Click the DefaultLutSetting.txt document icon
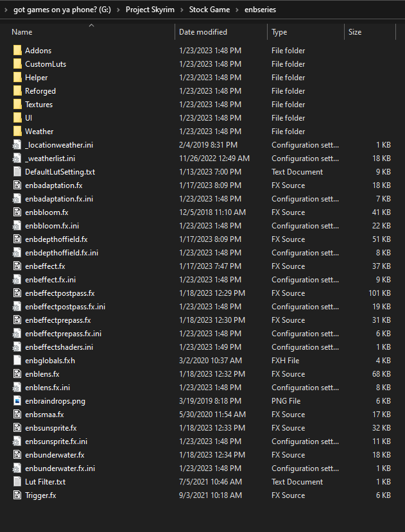 [17, 172]
